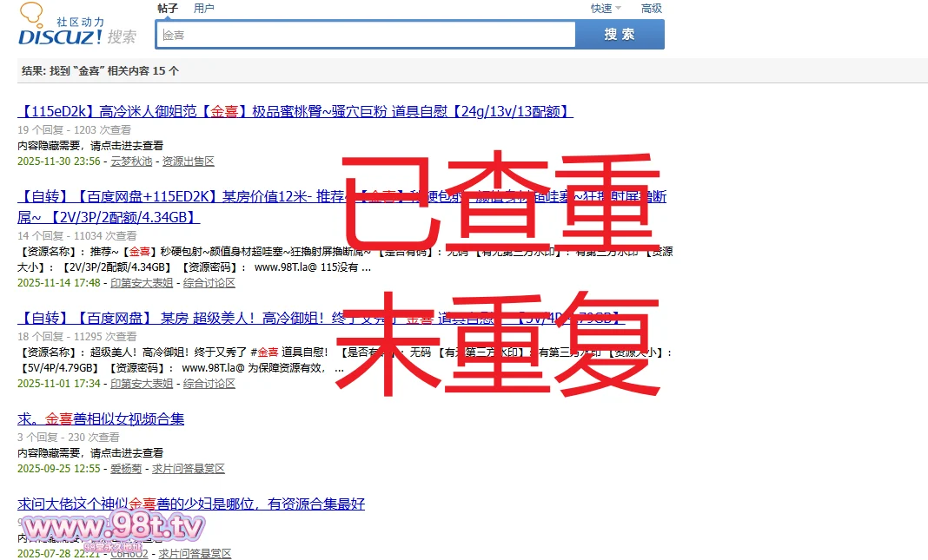928x560 pixels.
Task: Open author 爱杨菊's profile
Action: tap(126, 469)
